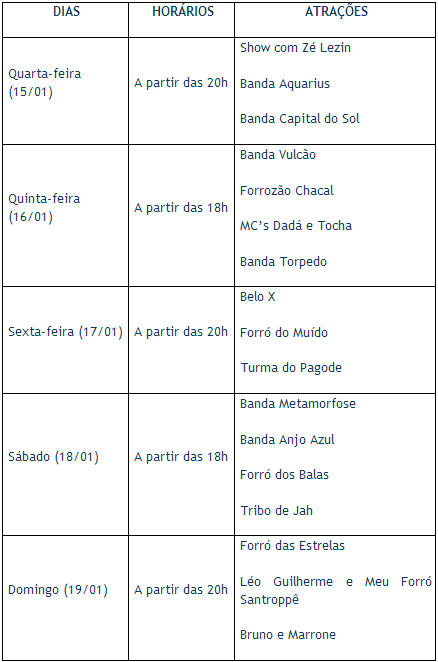Click the HORÁRIOS column header
The width and height of the screenshot is (438, 662).
tap(183, 11)
